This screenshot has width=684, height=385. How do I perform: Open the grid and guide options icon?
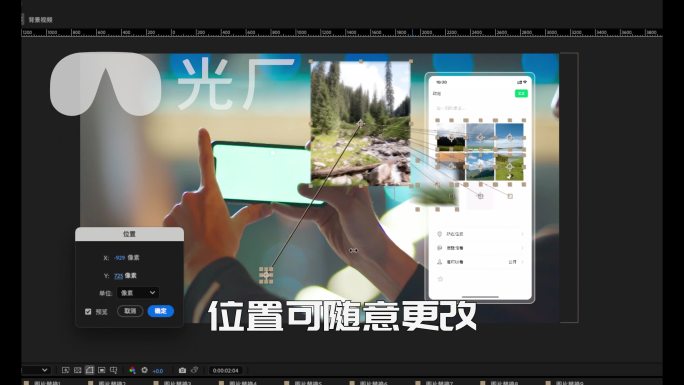click(x=114, y=370)
